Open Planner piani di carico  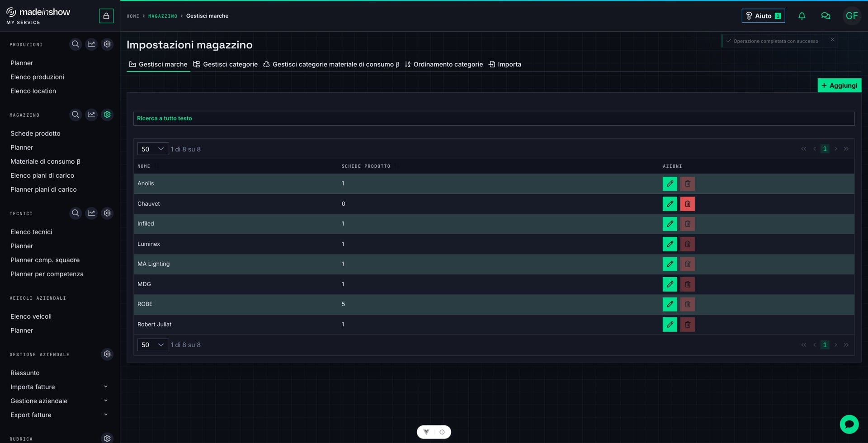pos(43,189)
